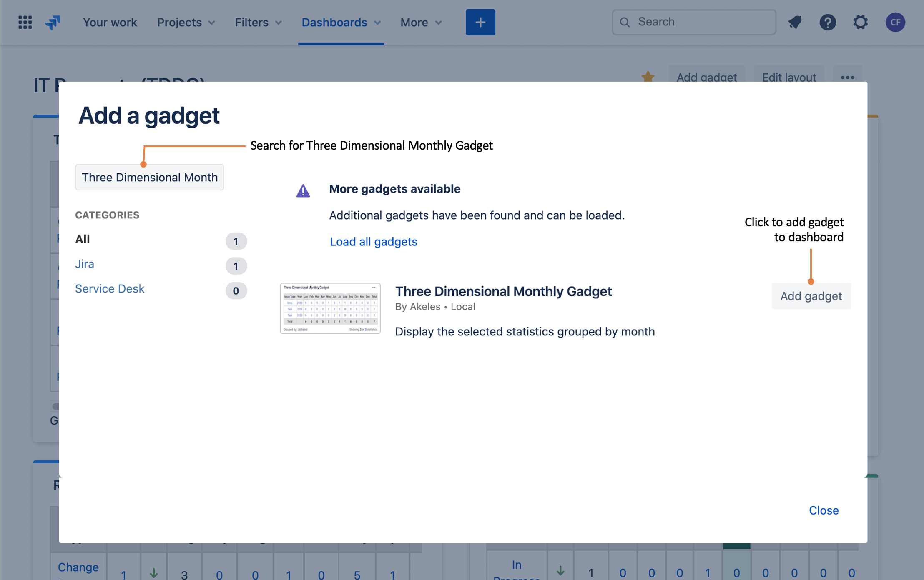Open Jira settings gear icon
The image size is (924, 580).
861,22
